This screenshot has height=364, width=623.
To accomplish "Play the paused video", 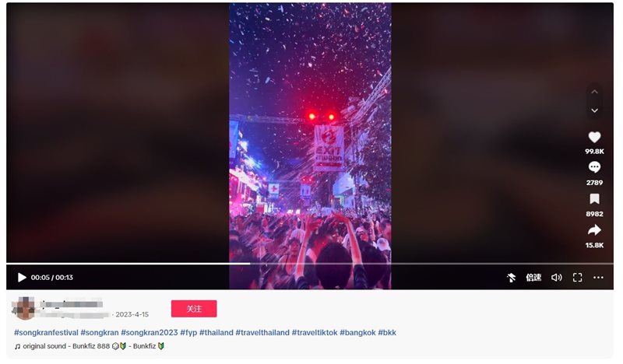I will 22,278.
